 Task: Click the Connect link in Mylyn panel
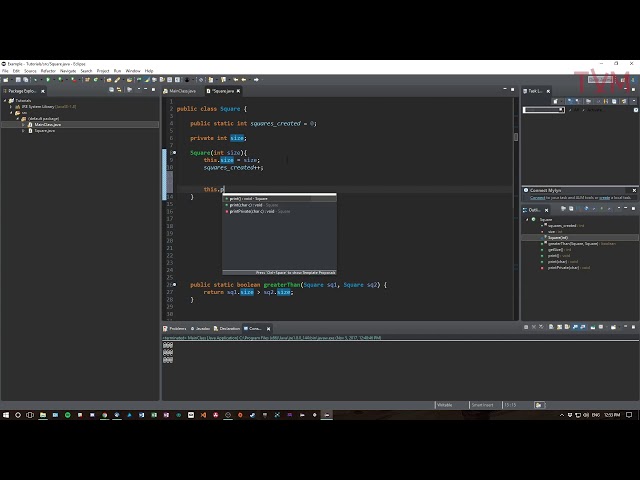(x=537, y=198)
